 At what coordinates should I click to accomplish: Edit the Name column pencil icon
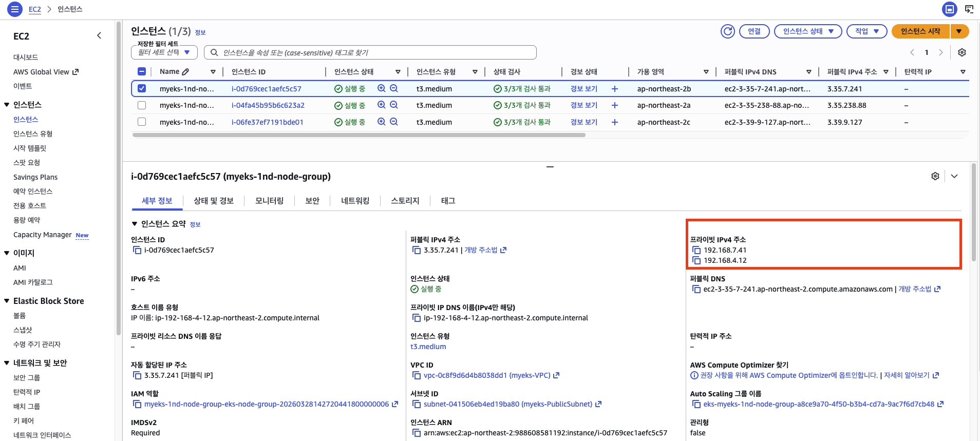point(185,72)
